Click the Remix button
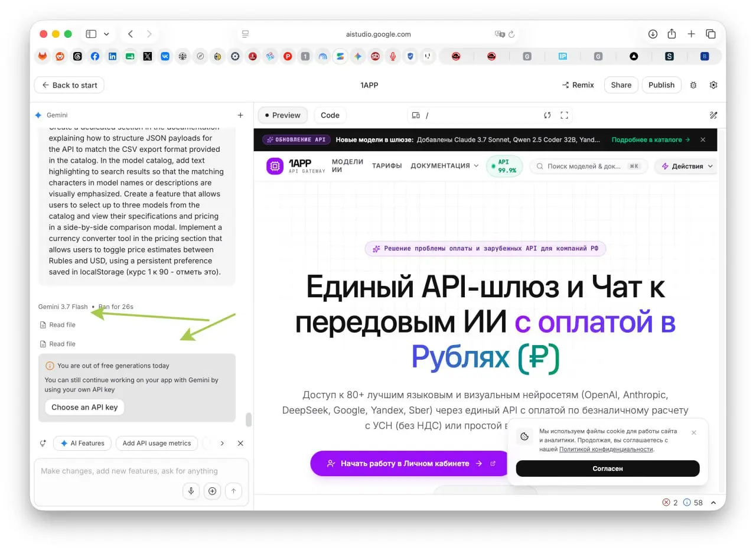The image size is (756, 550). 578,85
